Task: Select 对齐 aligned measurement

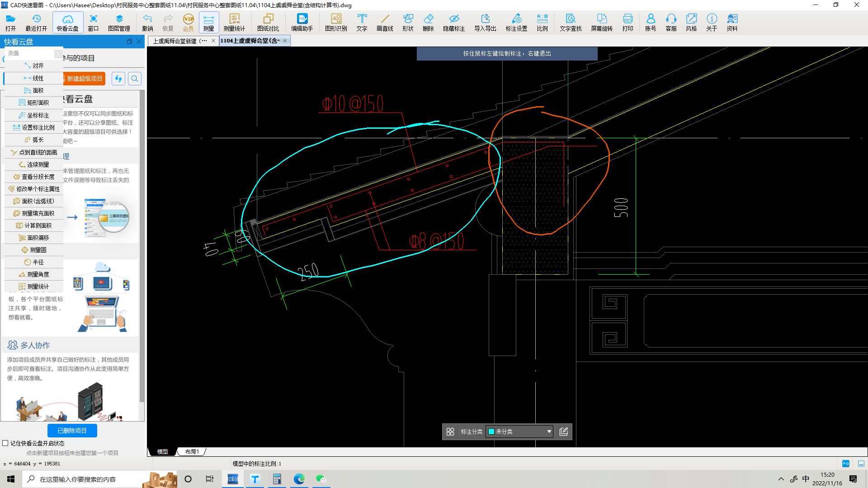Action: pyautogui.click(x=34, y=66)
